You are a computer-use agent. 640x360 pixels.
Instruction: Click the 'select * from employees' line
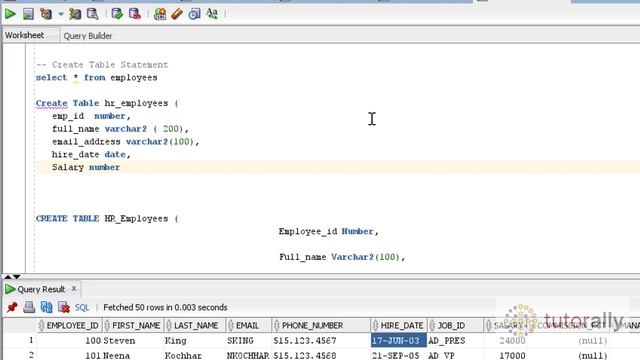coord(96,78)
